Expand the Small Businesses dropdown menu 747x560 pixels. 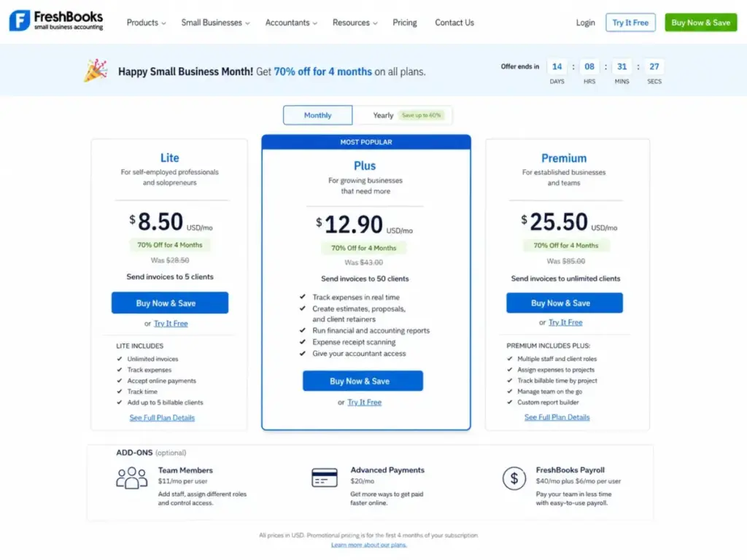tap(215, 23)
